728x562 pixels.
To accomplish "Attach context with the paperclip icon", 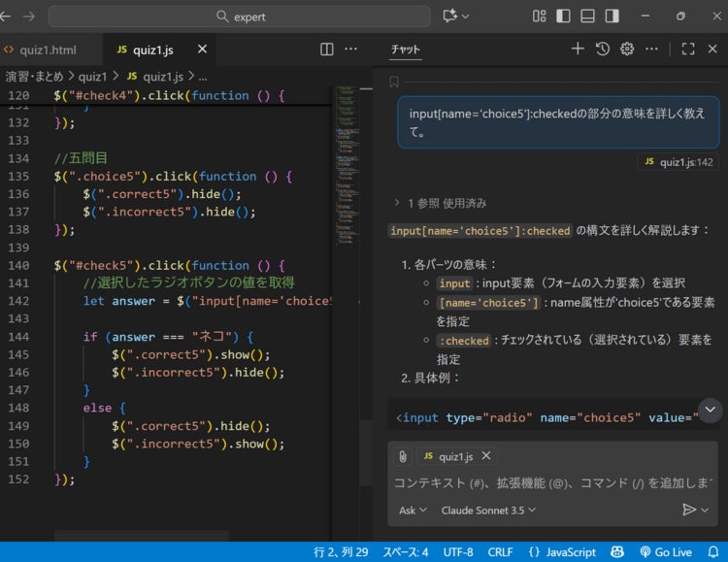I will tap(402, 456).
